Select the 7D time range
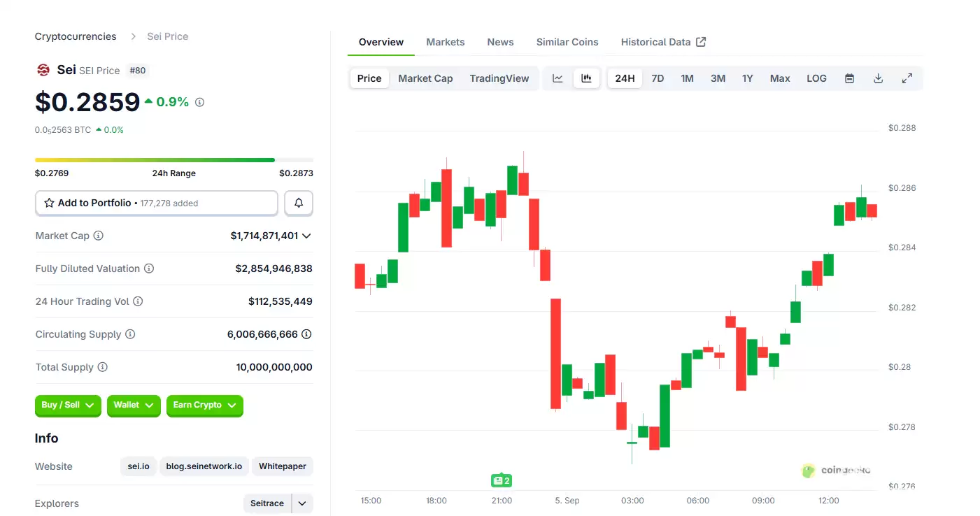Image resolution: width=980 pixels, height=516 pixels. coord(658,78)
